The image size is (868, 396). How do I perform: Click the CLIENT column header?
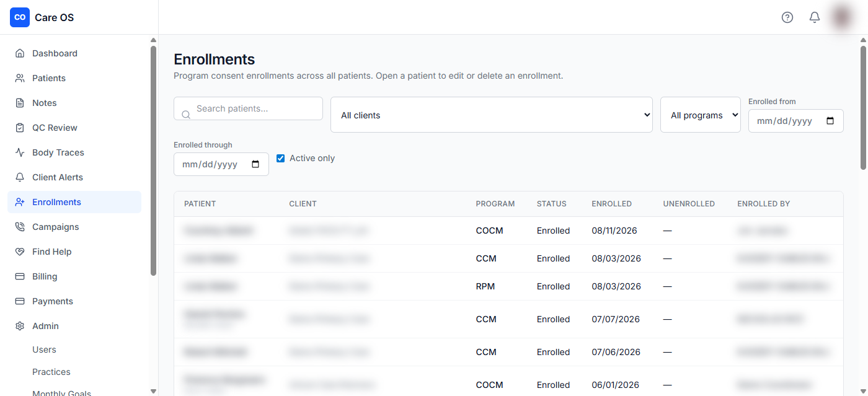(303, 204)
